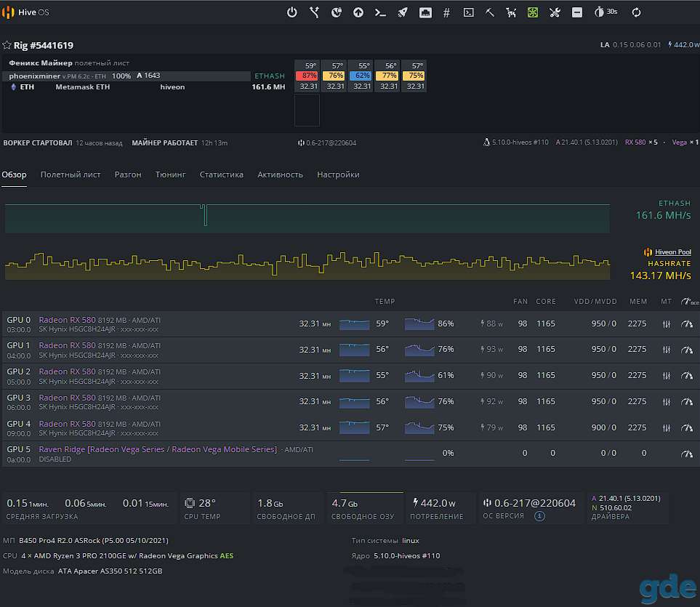Open the Настройки tab
Viewport: 700px width, 607px height.
pyautogui.click(x=338, y=174)
